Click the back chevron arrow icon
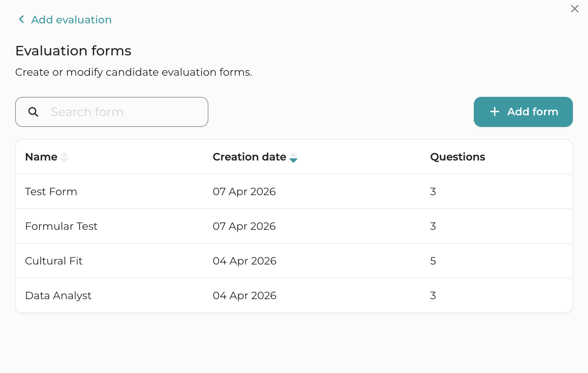 pos(21,20)
